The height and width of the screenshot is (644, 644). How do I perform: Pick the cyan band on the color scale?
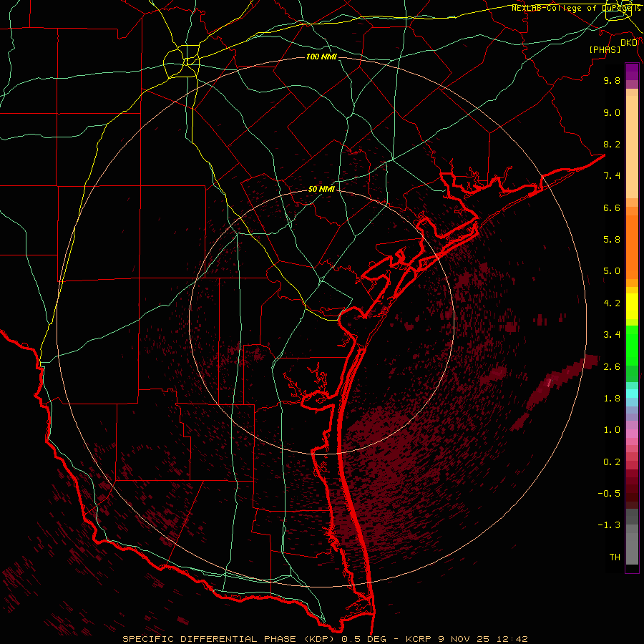(632, 394)
